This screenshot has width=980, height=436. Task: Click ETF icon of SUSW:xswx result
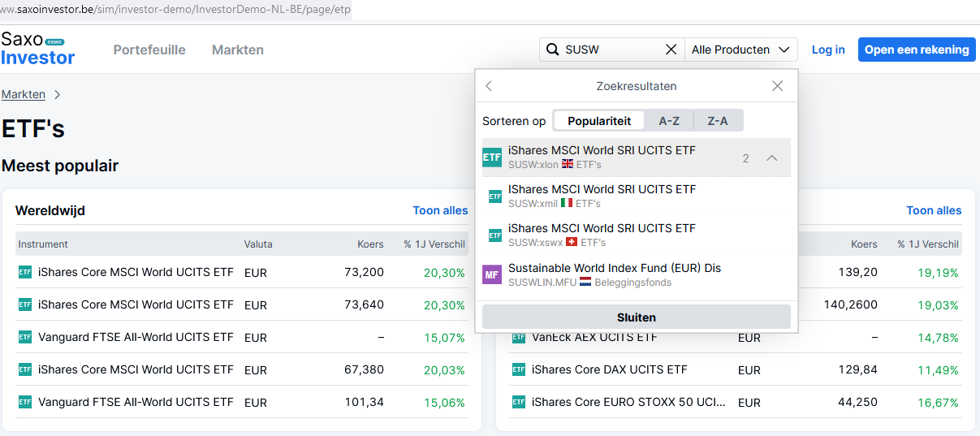point(495,235)
